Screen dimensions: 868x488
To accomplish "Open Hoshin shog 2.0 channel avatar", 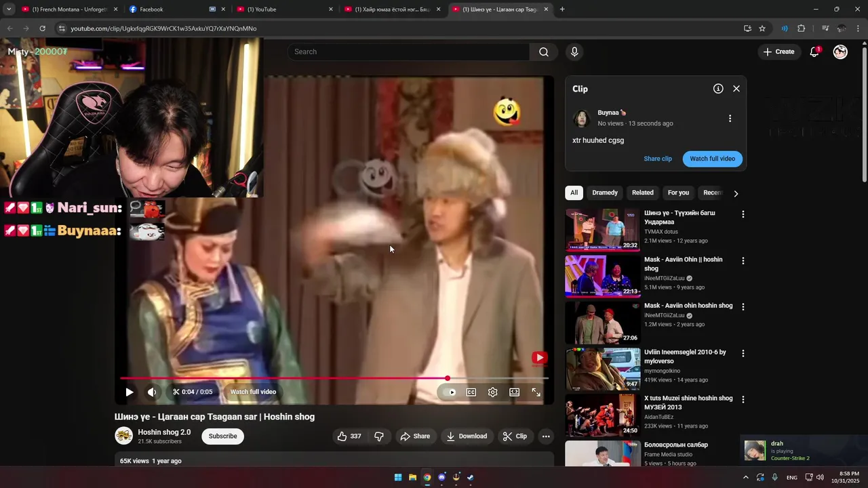I will 123,436.
